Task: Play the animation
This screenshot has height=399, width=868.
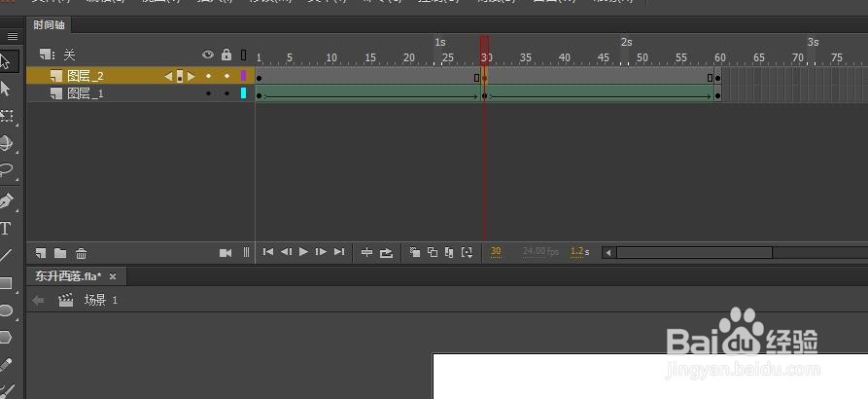Action: [303, 252]
